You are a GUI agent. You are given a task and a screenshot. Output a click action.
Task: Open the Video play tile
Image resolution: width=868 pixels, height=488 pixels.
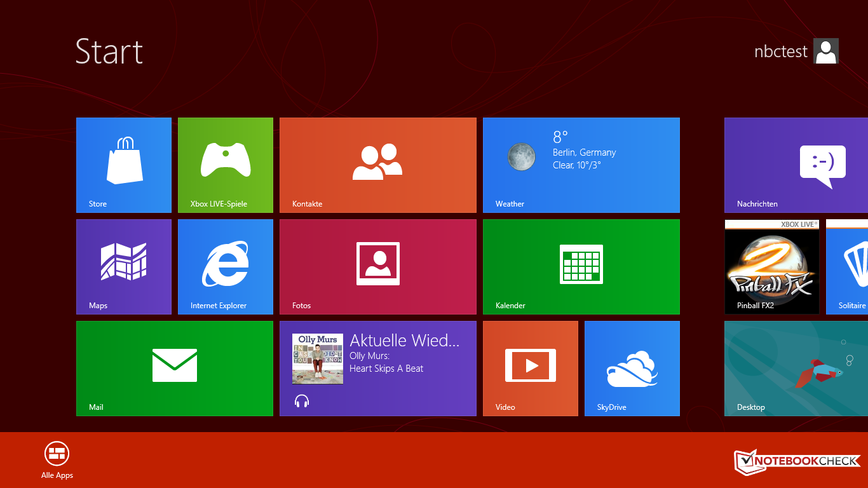(531, 368)
